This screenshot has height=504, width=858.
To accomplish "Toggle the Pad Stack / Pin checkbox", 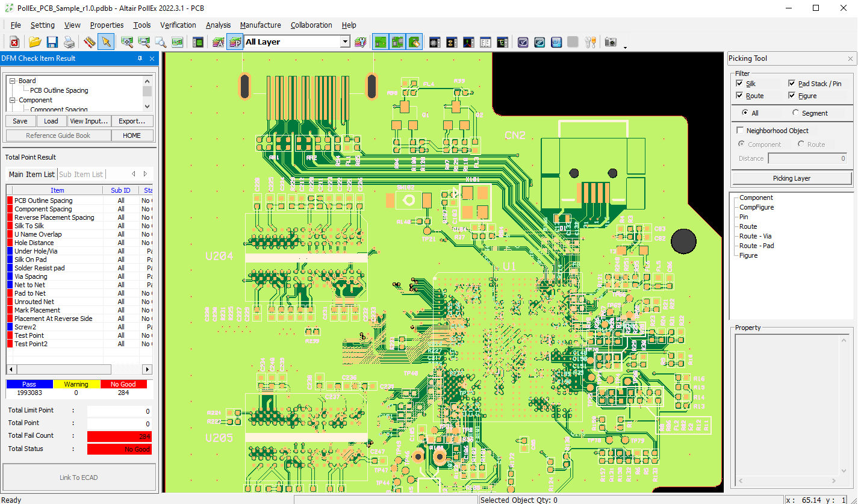I will tap(792, 84).
